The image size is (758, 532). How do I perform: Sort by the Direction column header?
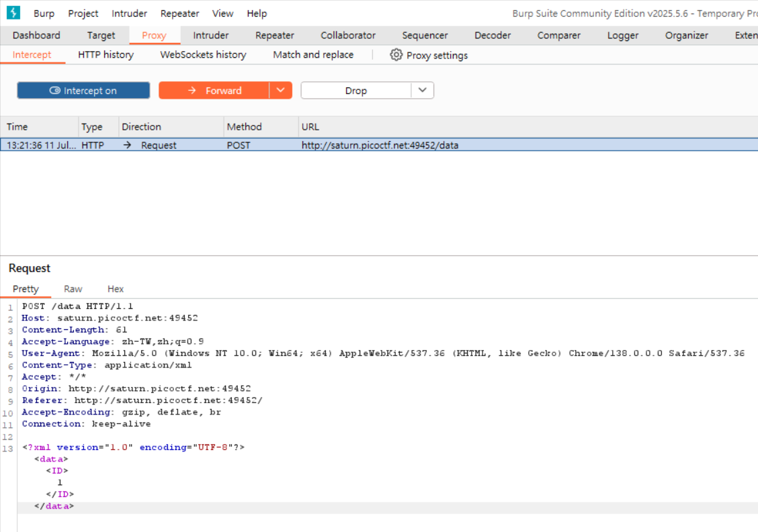coord(171,126)
